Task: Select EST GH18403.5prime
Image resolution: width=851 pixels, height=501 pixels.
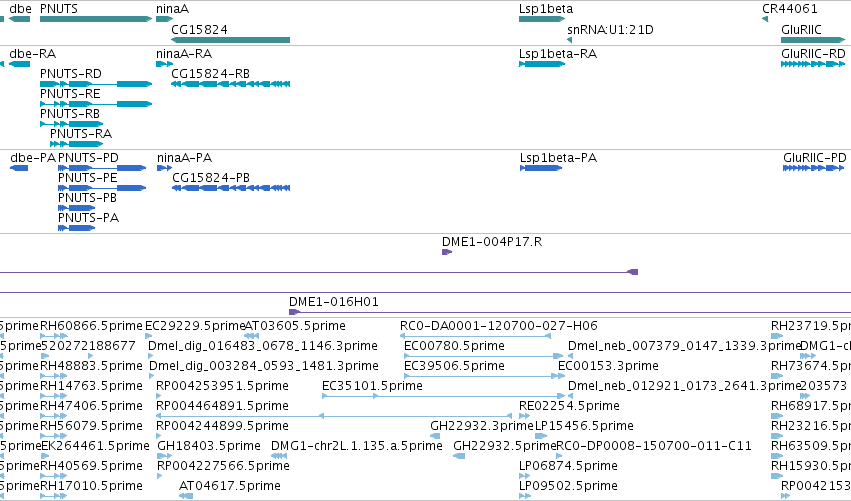Action: click(x=209, y=447)
